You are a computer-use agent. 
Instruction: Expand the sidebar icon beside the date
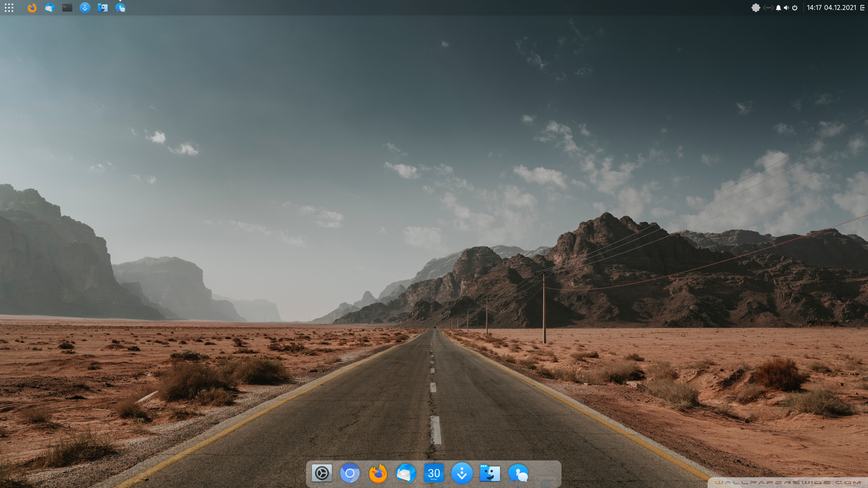pyautogui.click(x=863, y=8)
